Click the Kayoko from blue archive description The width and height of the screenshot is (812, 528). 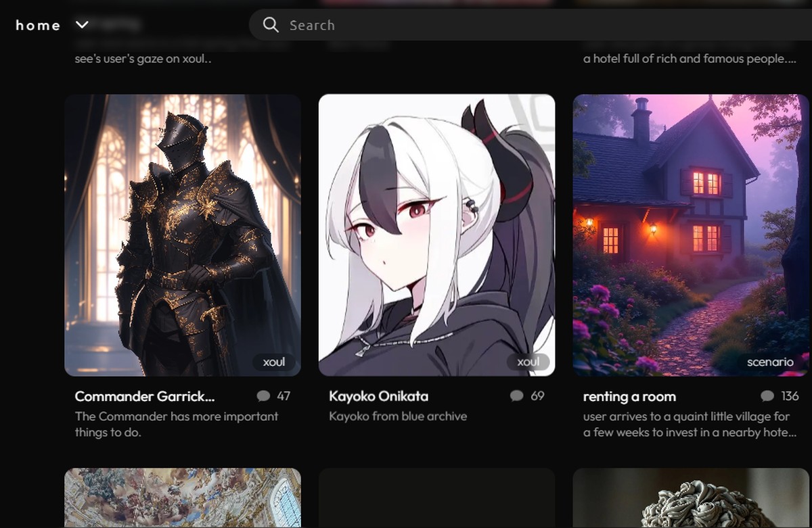[398, 416]
